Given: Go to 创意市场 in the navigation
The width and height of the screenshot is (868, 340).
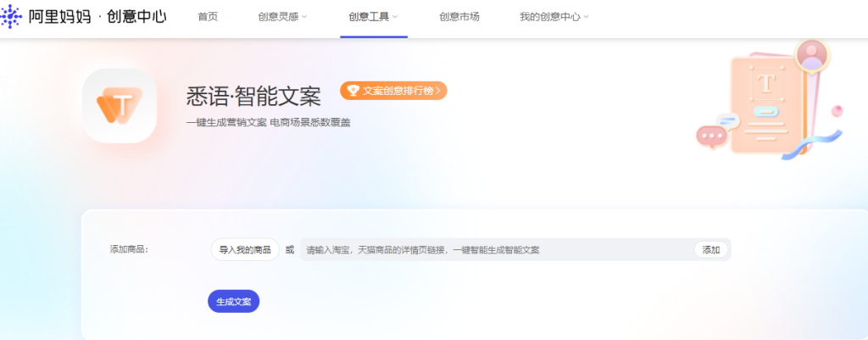Looking at the screenshot, I should click(459, 17).
